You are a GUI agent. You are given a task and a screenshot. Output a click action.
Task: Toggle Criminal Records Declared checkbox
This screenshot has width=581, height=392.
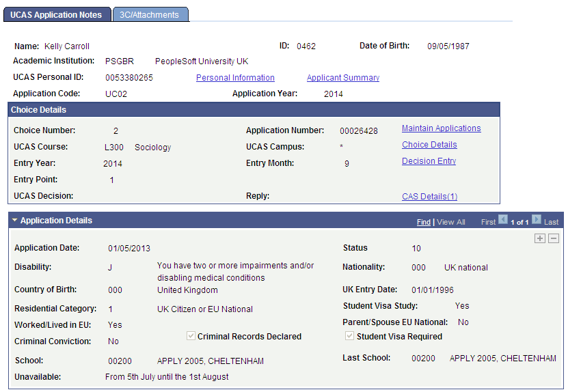pyautogui.click(x=191, y=336)
